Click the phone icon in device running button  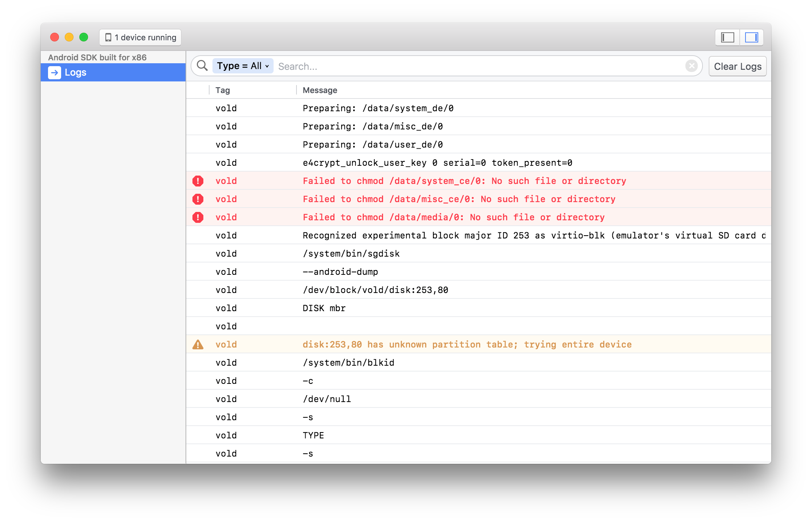coord(108,37)
